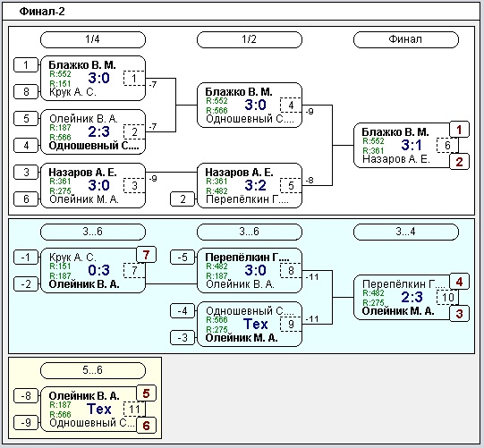This screenshot has height=448, width=484.
Task: Click the Финал-2 title bar
Action: (241, 12)
